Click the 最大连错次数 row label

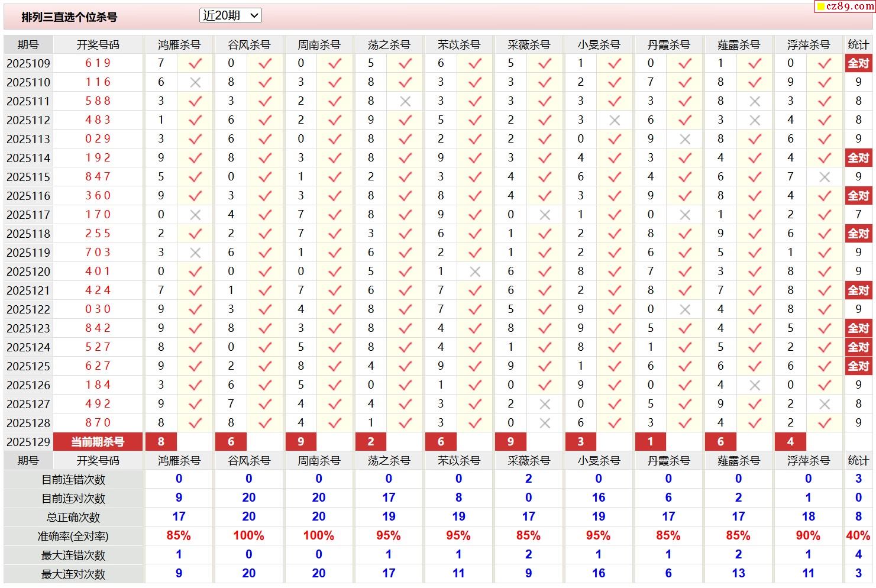[73, 555]
